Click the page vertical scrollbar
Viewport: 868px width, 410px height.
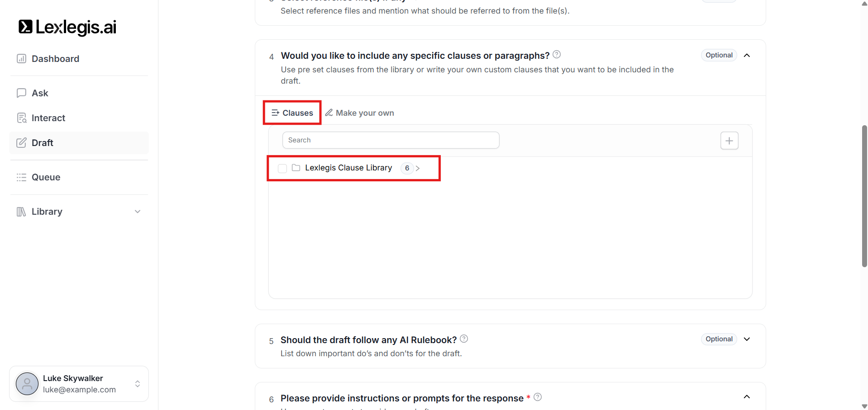(864, 196)
